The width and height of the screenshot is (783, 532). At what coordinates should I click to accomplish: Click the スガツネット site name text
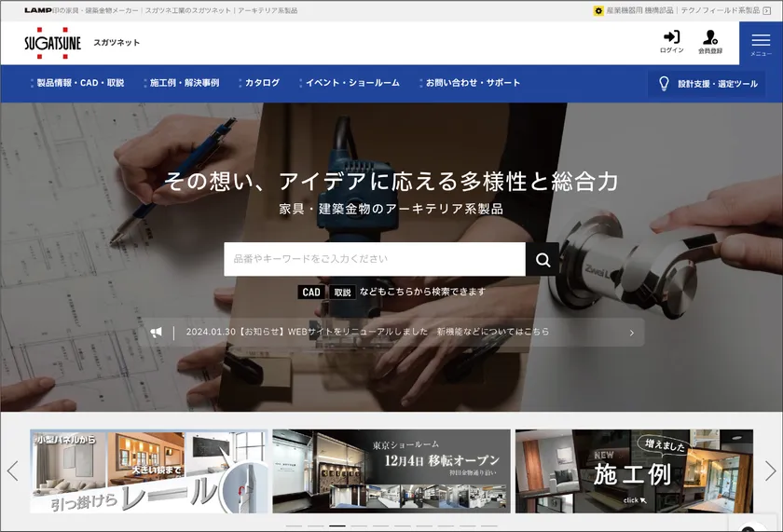(x=117, y=43)
